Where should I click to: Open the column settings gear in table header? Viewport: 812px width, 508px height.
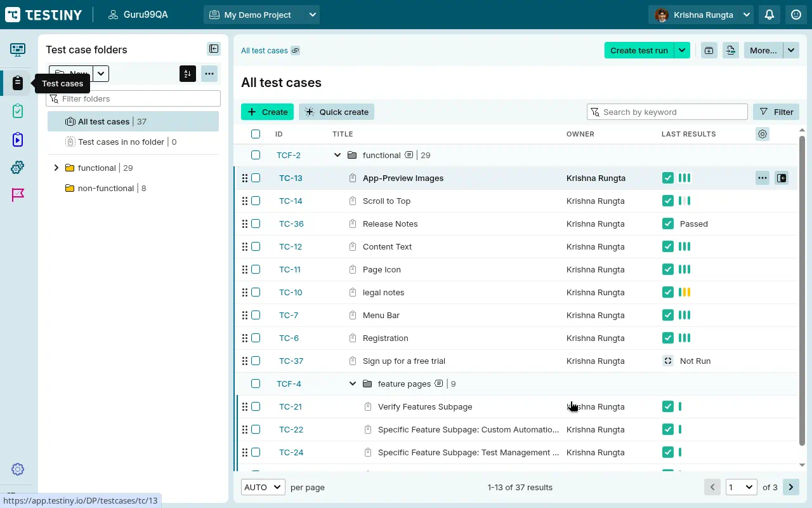[763, 134]
